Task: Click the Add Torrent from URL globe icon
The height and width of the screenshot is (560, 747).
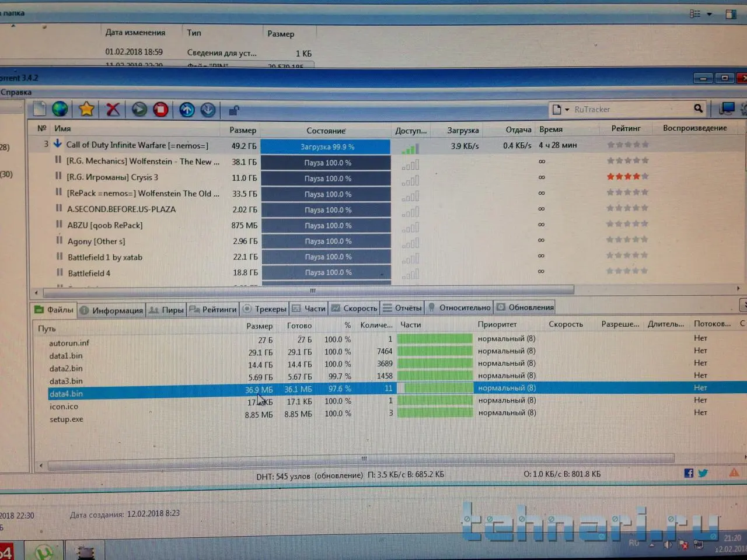Action: [x=60, y=109]
